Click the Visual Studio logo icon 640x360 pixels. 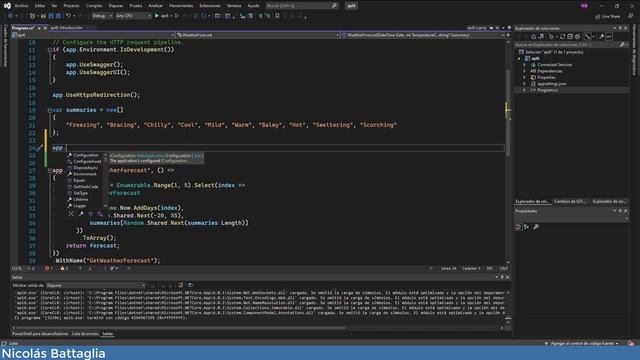7,6
